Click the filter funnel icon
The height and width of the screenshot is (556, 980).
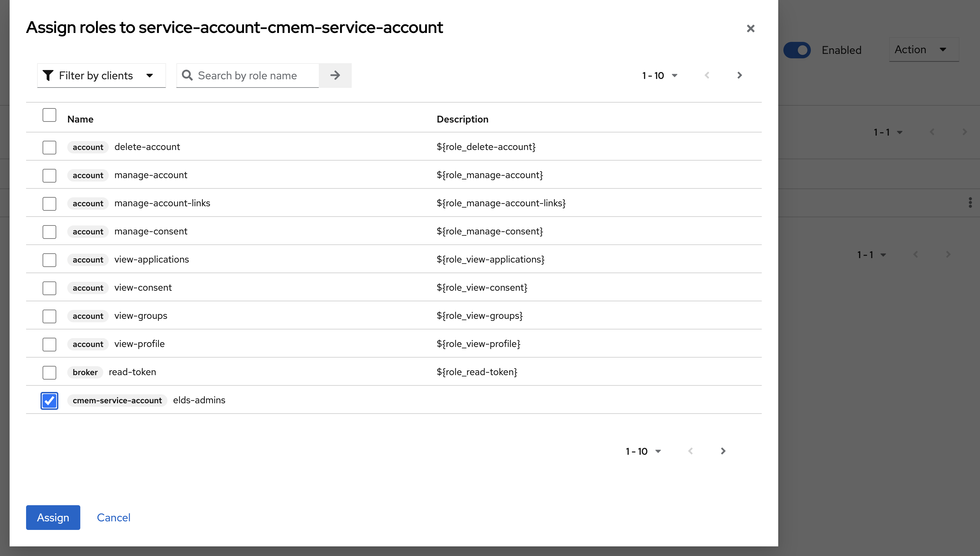48,75
